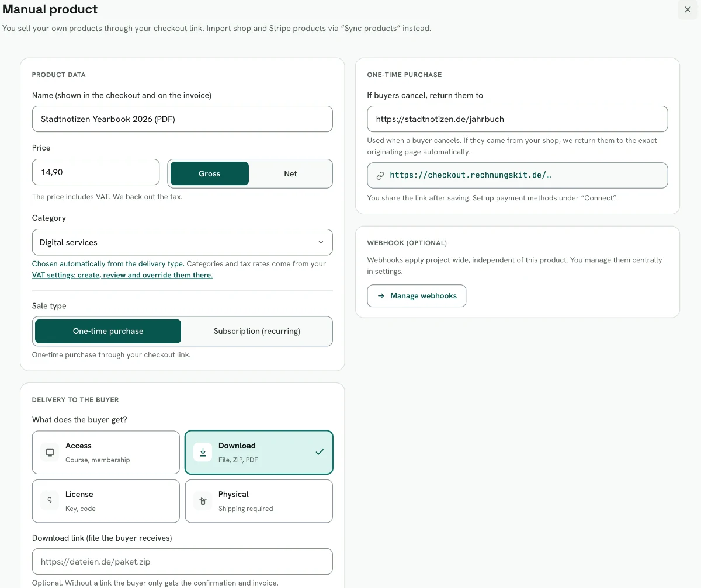Click the 'WEBHOOK (OPTIONAL)' heading

point(407,243)
